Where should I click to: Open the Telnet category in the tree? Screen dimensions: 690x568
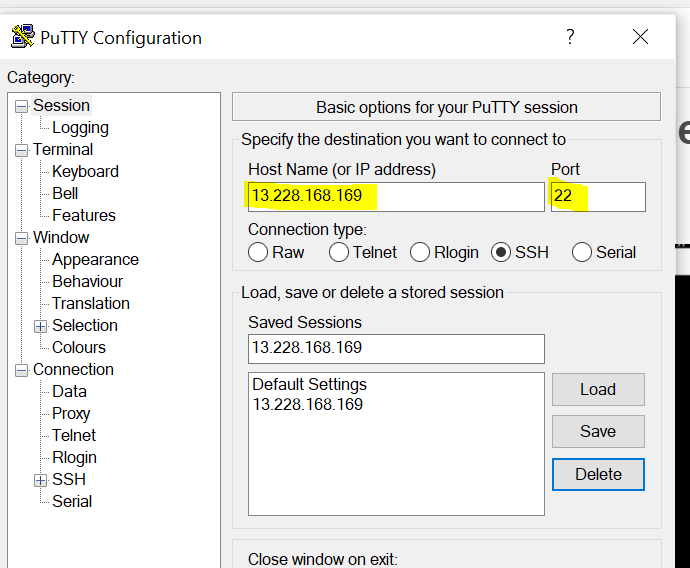pos(73,436)
